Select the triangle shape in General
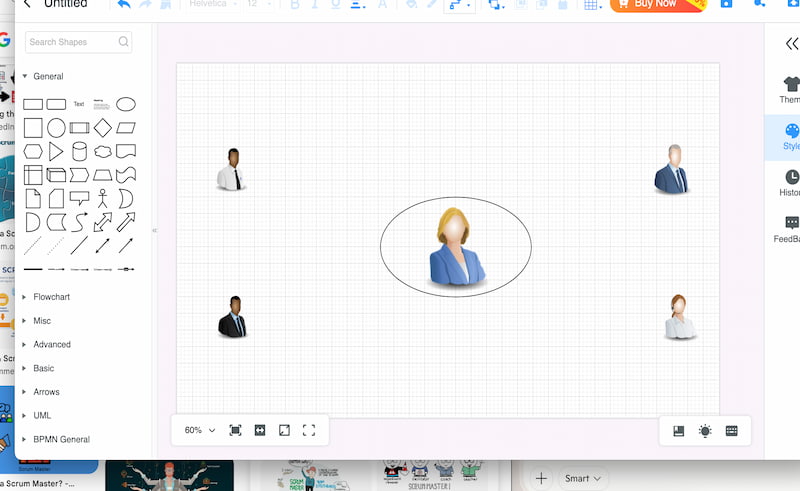The width and height of the screenshot is (800, 491). (56, 151)
